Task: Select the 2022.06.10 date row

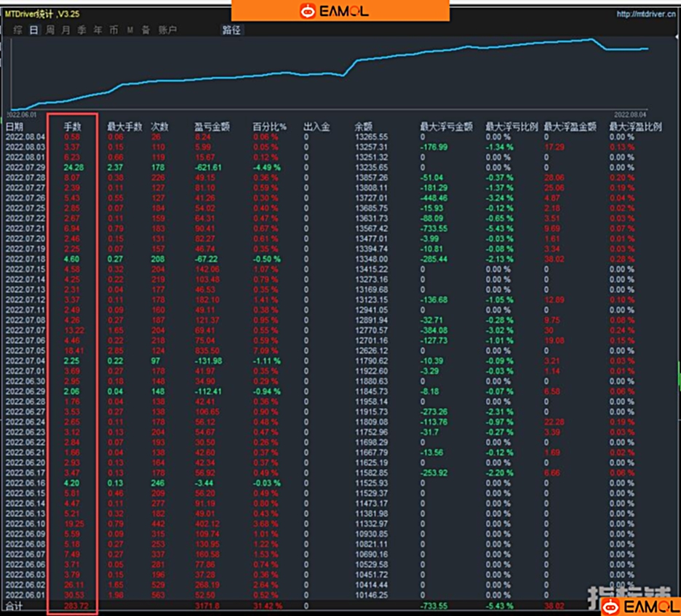Action: tap(25, 524)
